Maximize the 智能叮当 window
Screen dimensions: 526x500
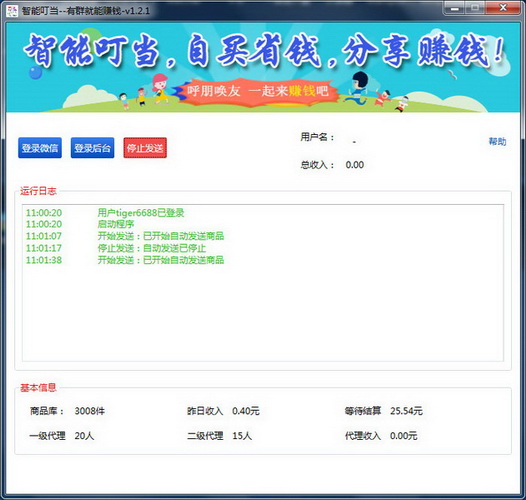coord(475,8)
